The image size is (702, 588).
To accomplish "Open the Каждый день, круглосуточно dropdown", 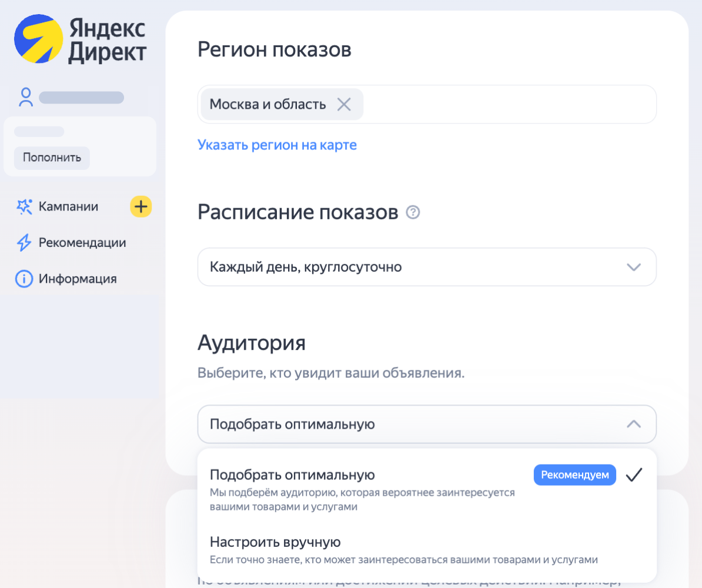I will (427, 267).
